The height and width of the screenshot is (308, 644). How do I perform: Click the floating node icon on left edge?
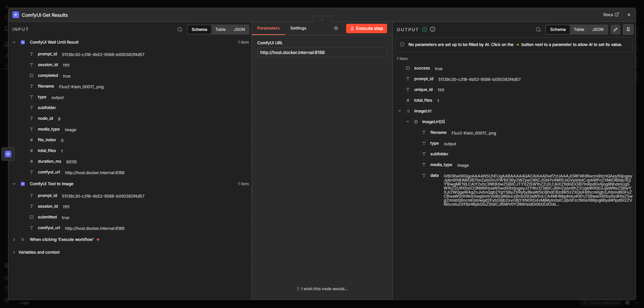(x=8, y=154)
